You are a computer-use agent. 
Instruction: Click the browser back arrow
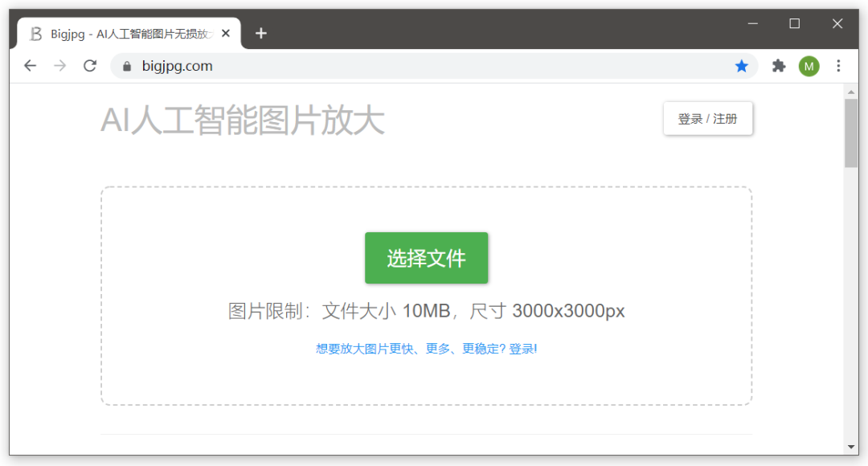(30, 66)
